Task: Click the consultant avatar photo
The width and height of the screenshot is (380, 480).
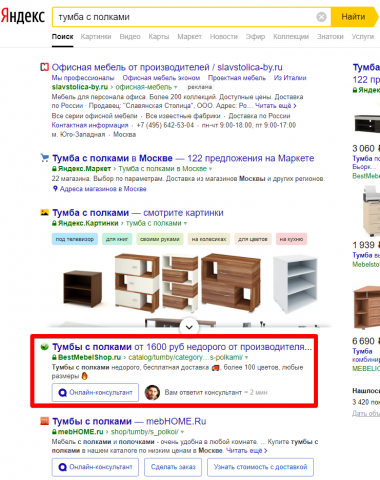Action: point(152,392)
